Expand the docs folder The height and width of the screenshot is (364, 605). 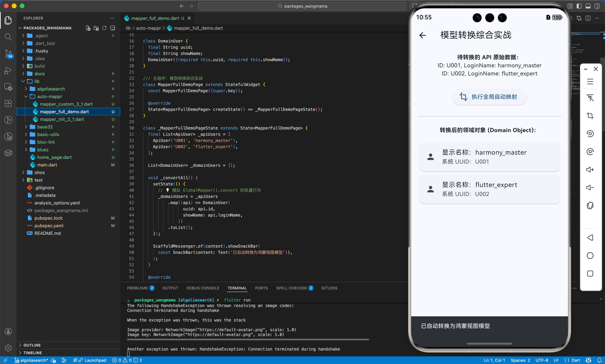(40, 74)
